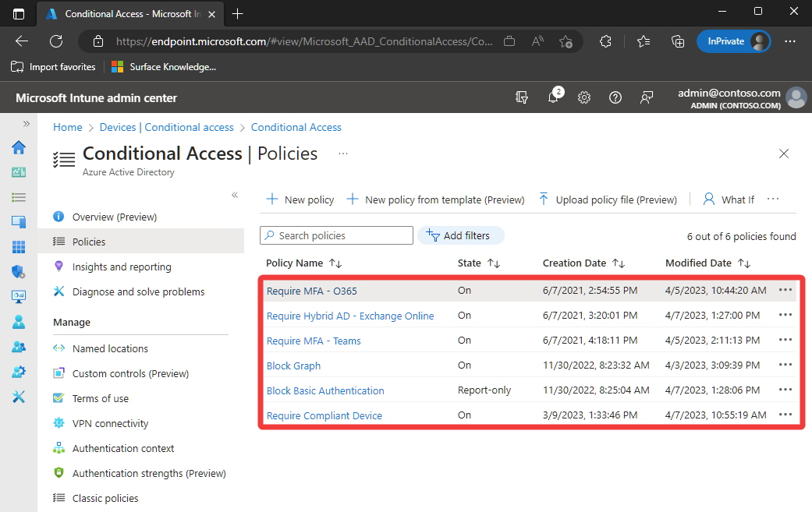Screen dimensions: 812x512
Task: Create a New policy
Action: (x=300, y=200)
